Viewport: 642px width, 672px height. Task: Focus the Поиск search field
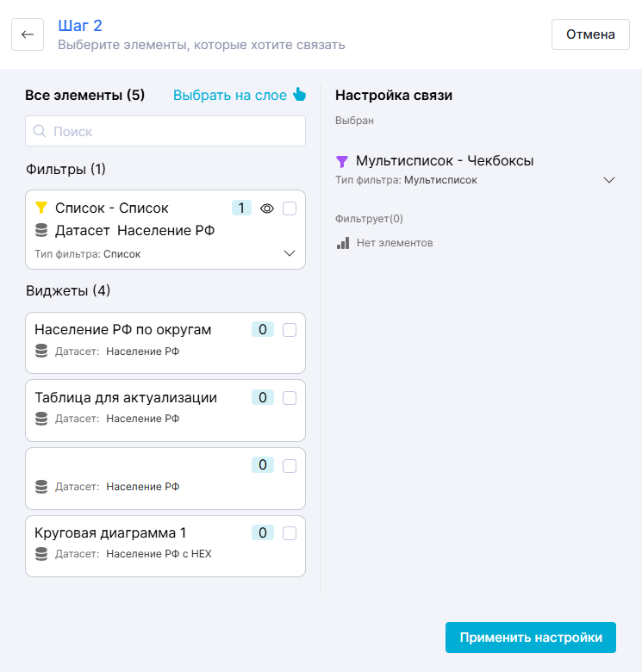[x=172, y=132]
